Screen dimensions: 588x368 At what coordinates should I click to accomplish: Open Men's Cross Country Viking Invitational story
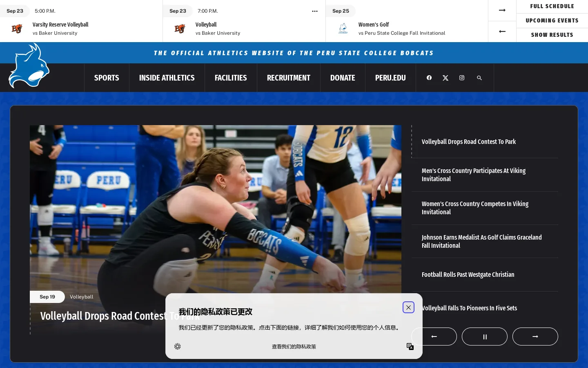coord(485,175)
